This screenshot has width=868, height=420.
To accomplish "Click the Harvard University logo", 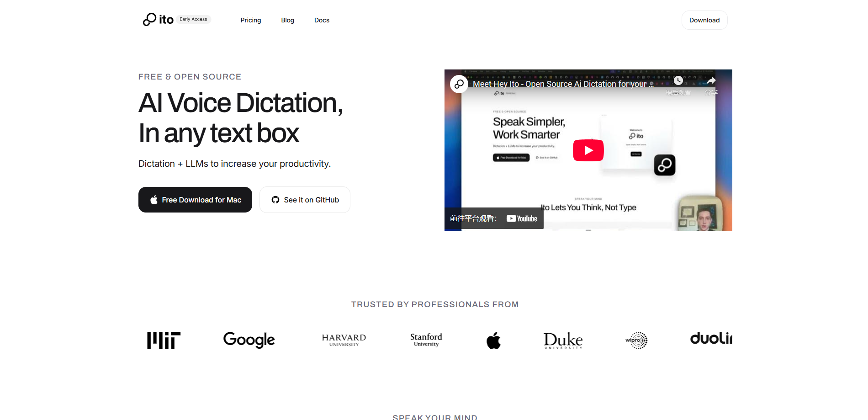I will (344, 340).
